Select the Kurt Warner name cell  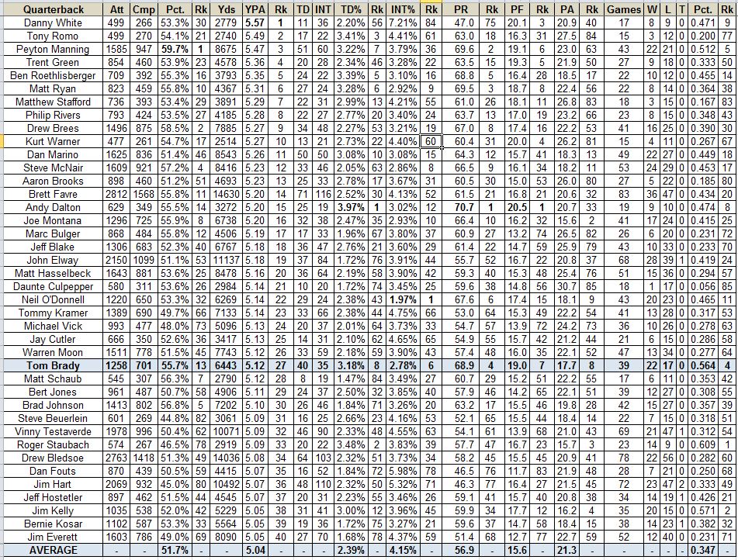pyautogui.click(x=52, y=141)
